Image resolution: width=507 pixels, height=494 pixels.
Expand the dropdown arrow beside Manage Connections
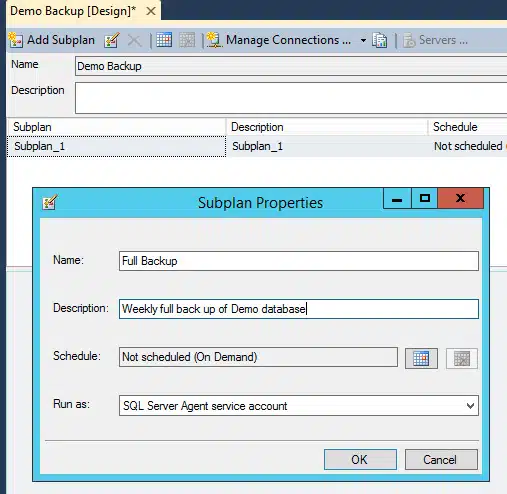[363, 40]
